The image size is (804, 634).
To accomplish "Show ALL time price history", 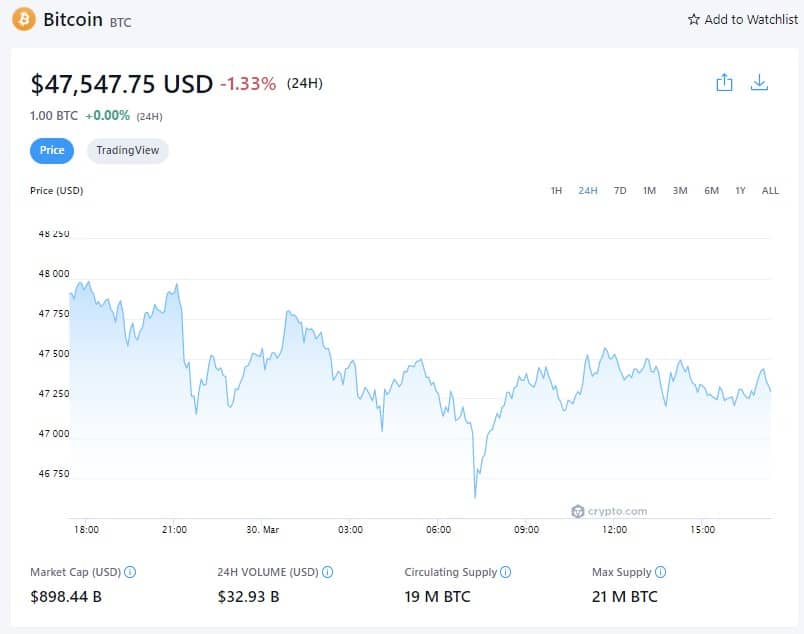I will pyautogui.click(x=770, y=190).
